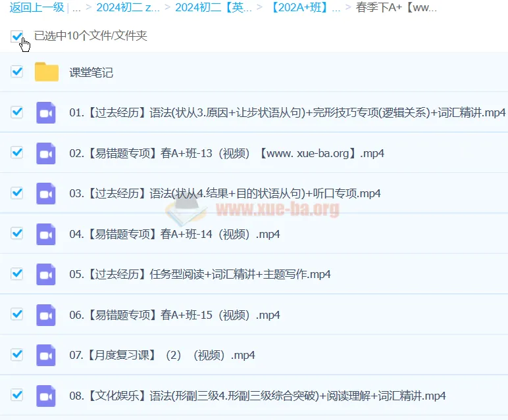Screen dimensions: 508x420
Task: Click video icon for 02 易错题专项 春A+班-13
Action: tap(46, 153)
